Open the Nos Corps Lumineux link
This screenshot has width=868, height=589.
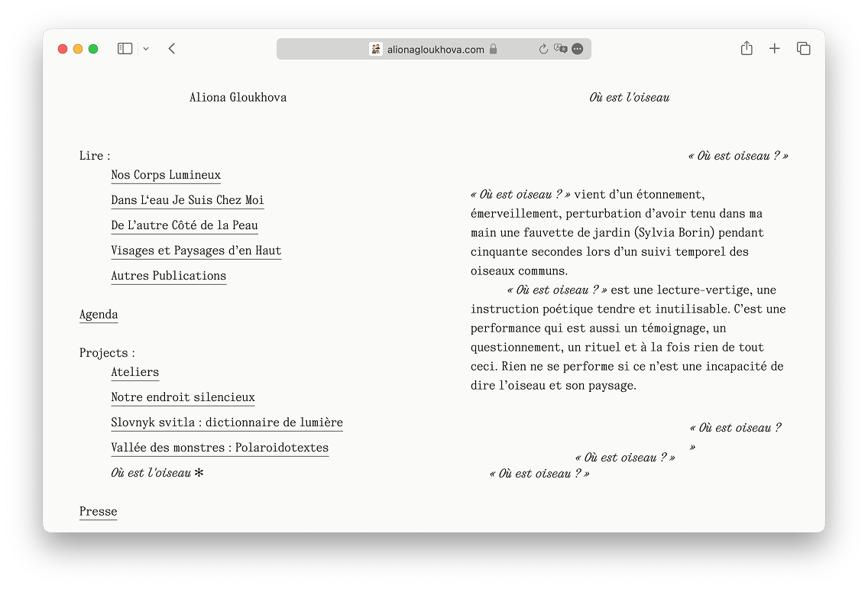point(166,175)
